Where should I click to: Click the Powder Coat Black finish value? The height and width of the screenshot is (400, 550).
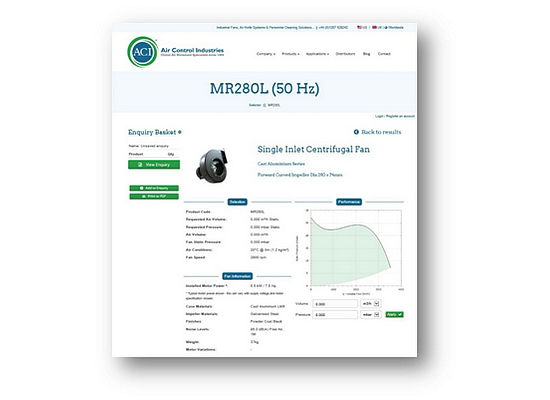[x=266, y=321]
